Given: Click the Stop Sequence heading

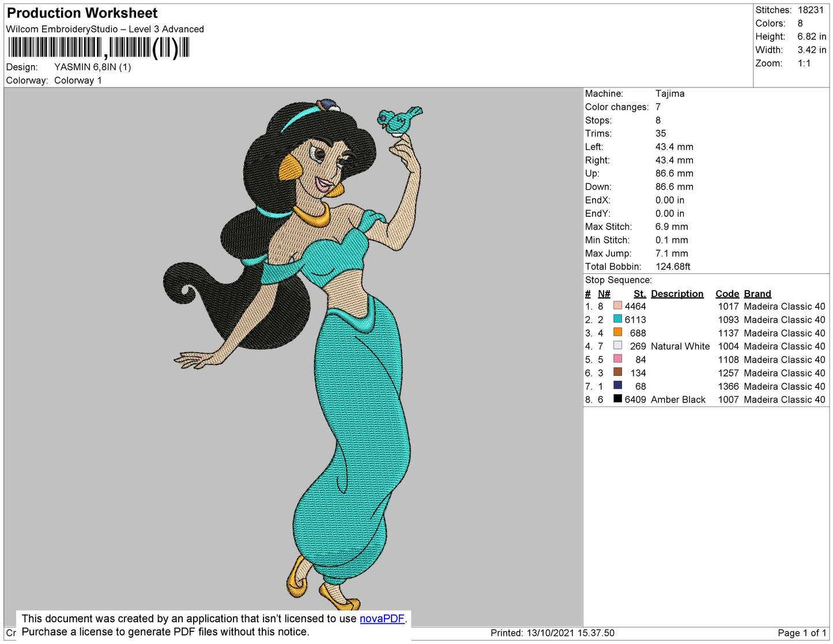Looking at the screenshot, I should click(618, 280).
